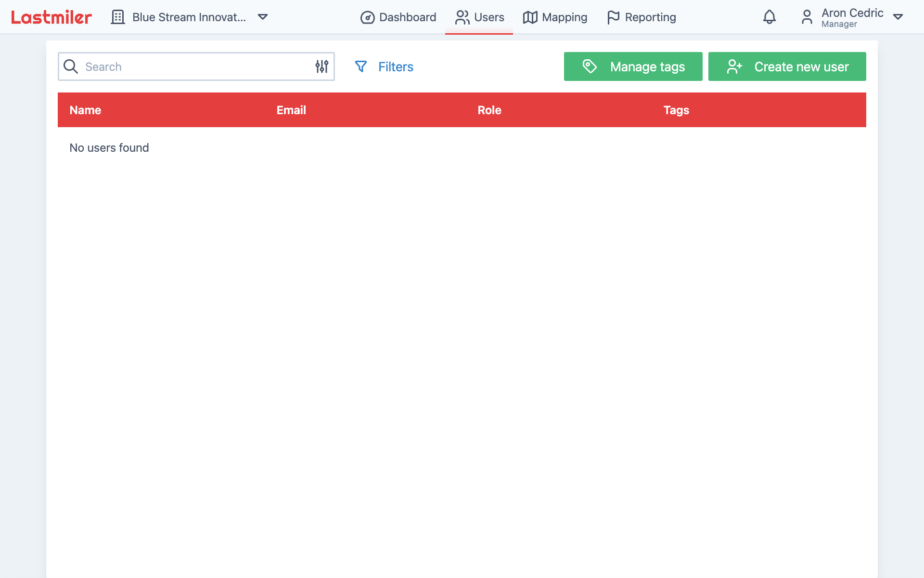924x578 pixels.
Task: Click the Name column header
Action: 85,110
